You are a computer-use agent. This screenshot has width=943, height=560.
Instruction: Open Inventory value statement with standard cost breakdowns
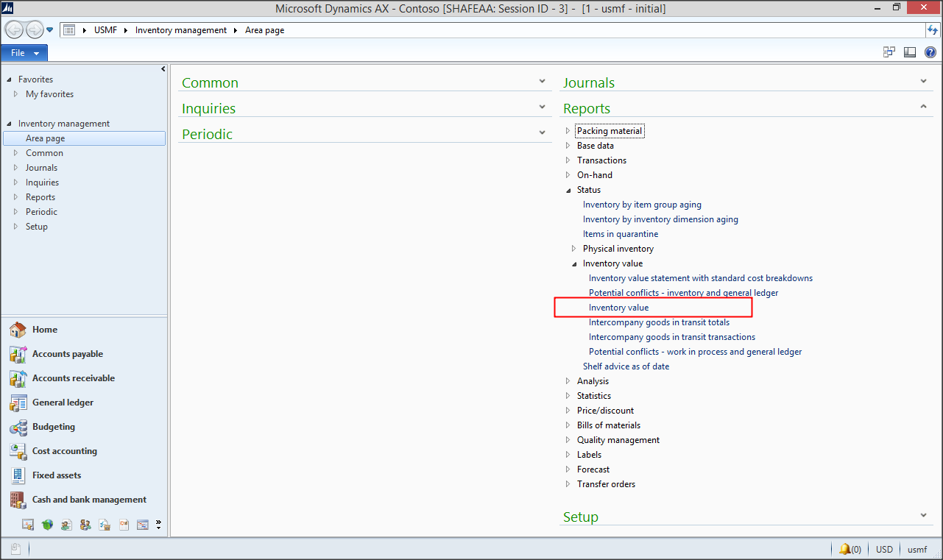pyautogui.click(x=701, y=278)
